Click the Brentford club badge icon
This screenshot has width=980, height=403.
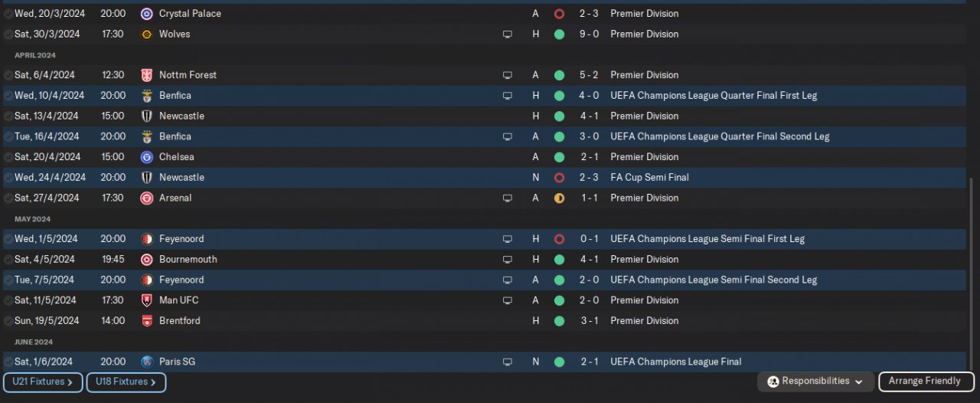[147, 321]
